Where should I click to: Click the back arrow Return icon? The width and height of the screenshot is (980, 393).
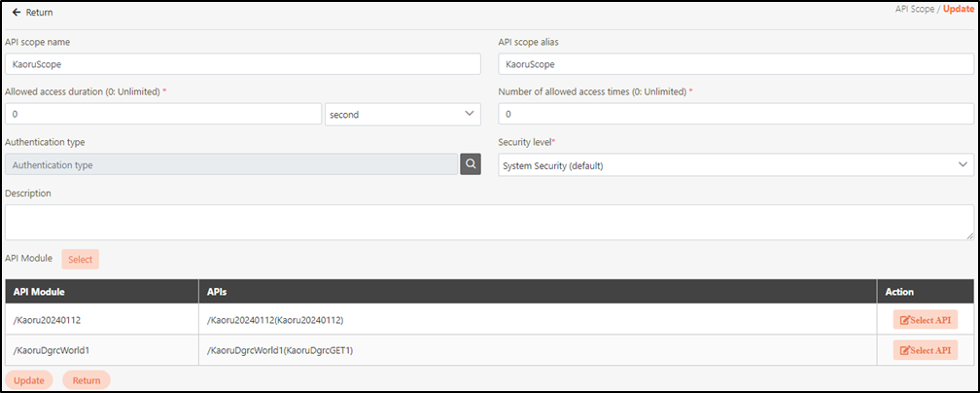tap(17, 13)
